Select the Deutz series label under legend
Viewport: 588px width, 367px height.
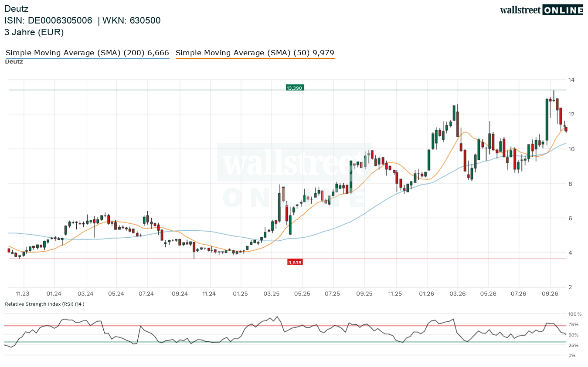(14, 61)
